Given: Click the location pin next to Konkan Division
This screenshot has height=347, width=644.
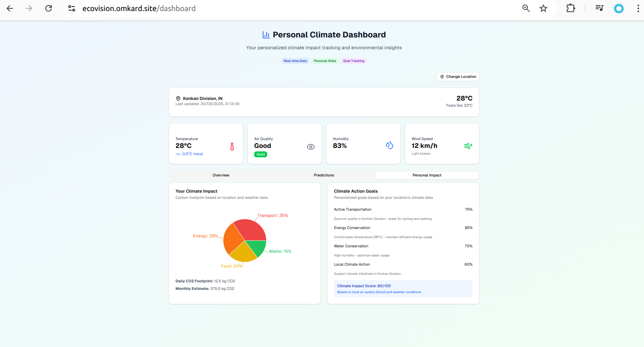Looking at the screenshot, I should tap(178, 99).
